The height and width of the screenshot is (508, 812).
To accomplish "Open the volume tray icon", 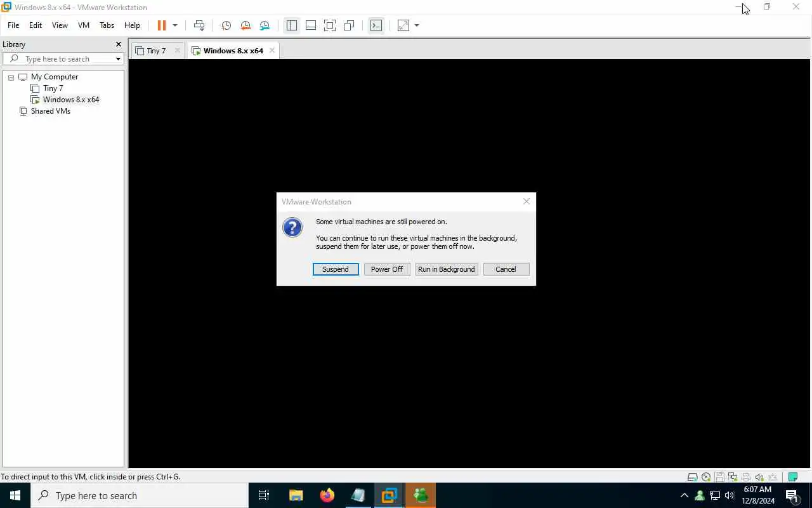I will pos(730,495).
